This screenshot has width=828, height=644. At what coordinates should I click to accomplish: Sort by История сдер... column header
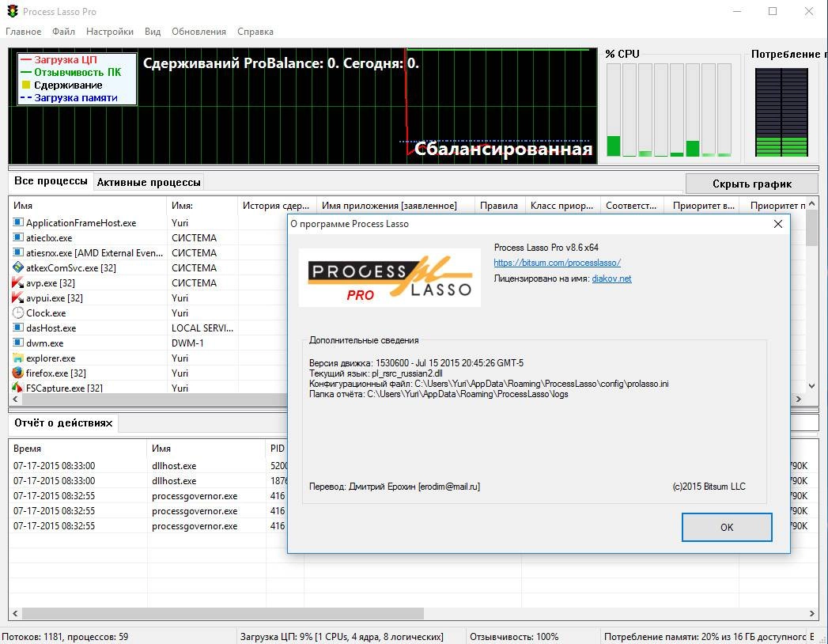(277, 206)
